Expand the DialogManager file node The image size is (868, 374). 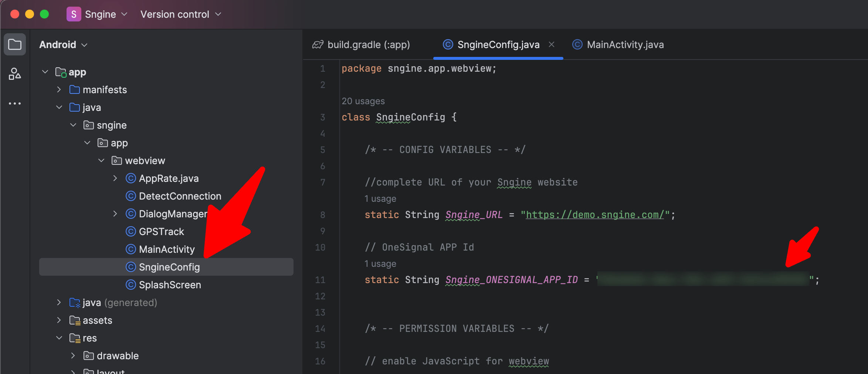pos(115,214)
